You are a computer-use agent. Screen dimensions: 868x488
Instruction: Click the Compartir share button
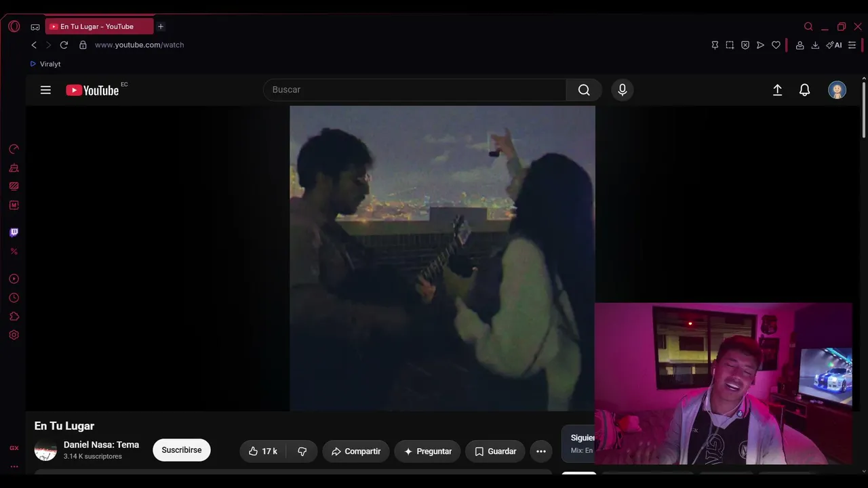(356, 451)
